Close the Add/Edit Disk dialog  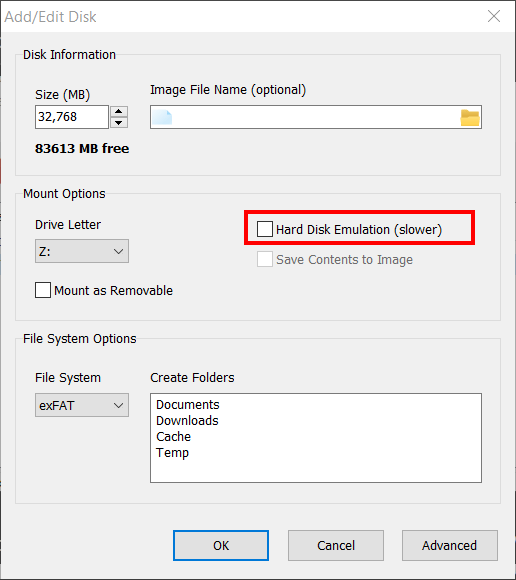click(x=494, y=16)
